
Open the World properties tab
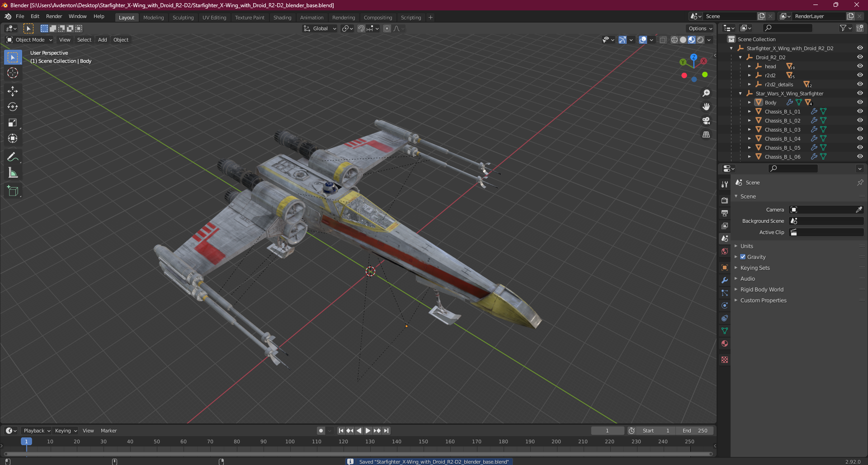725,251
